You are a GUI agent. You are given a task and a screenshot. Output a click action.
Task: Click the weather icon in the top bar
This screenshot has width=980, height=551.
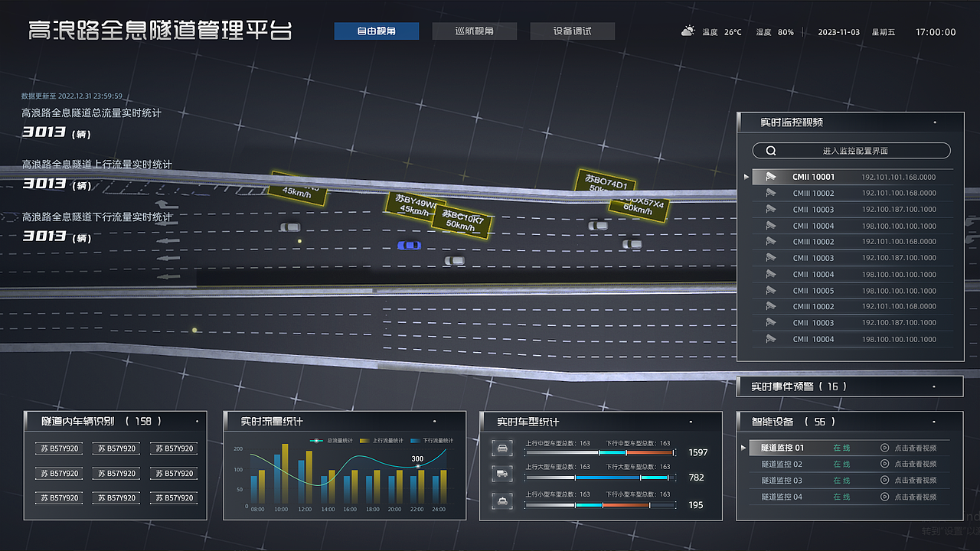click(x=687, y=31)
